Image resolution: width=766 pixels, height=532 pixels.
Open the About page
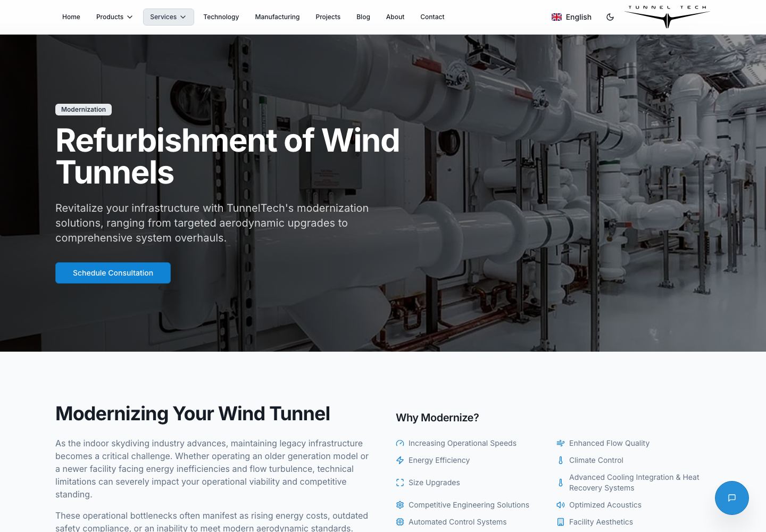point(395,17)
